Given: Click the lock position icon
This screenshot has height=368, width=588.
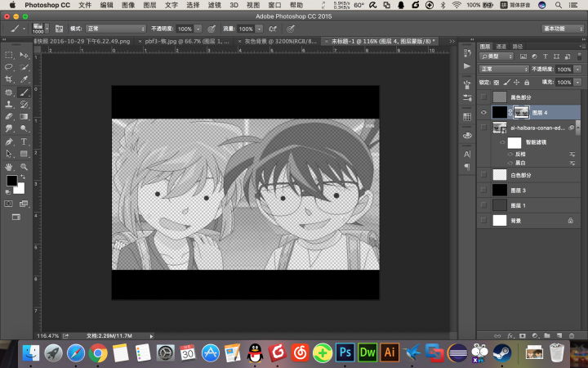Looking at the screenshot, I should pyautogui.click(x=516, y=83).
